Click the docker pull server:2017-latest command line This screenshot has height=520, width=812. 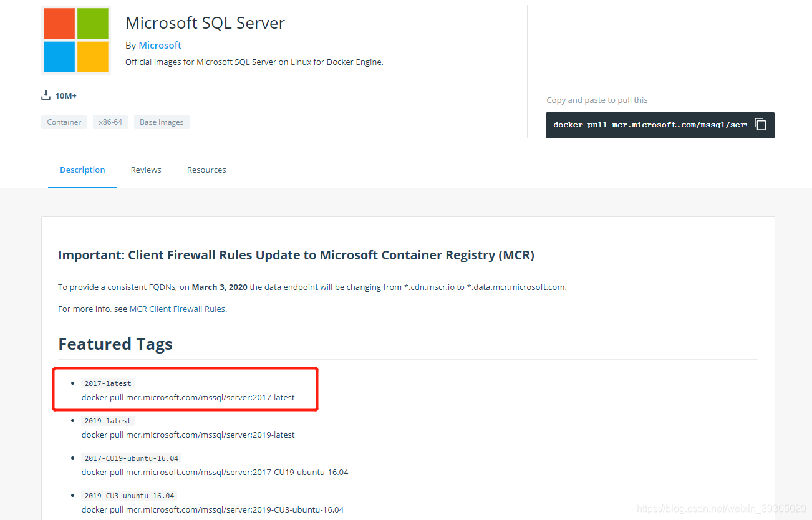click(188, 397)
